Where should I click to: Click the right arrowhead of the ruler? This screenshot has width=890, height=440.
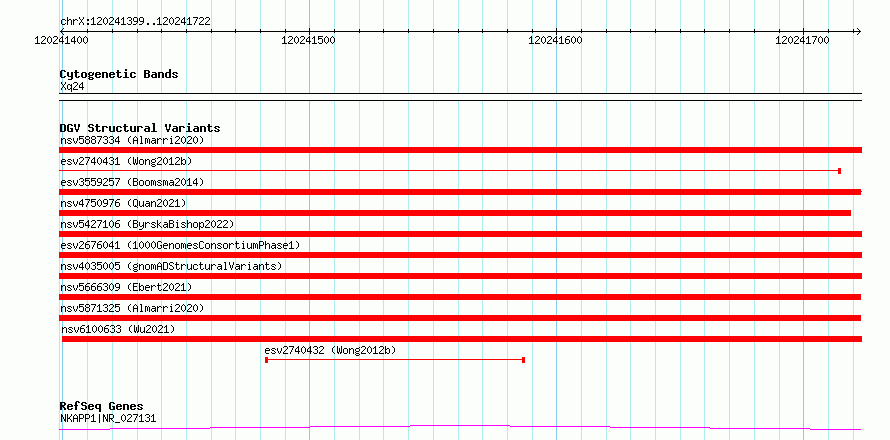click(x=858, y=31)
